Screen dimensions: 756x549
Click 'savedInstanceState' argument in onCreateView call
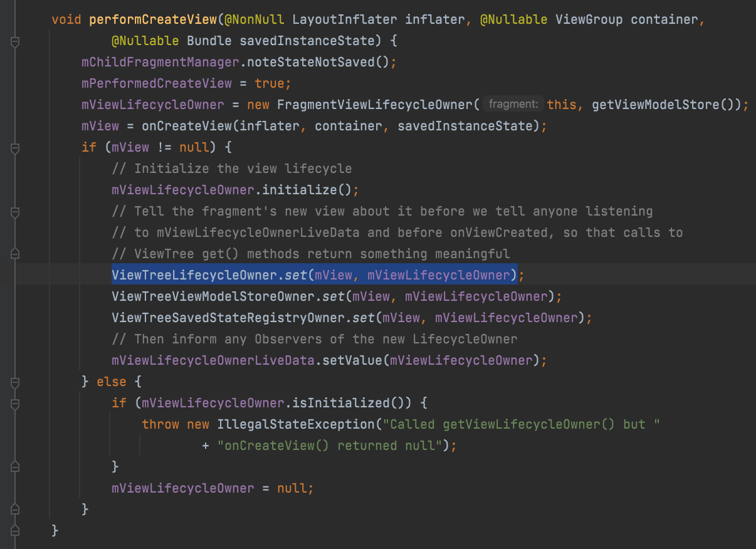pyautogui.click(x=465, y=126)
